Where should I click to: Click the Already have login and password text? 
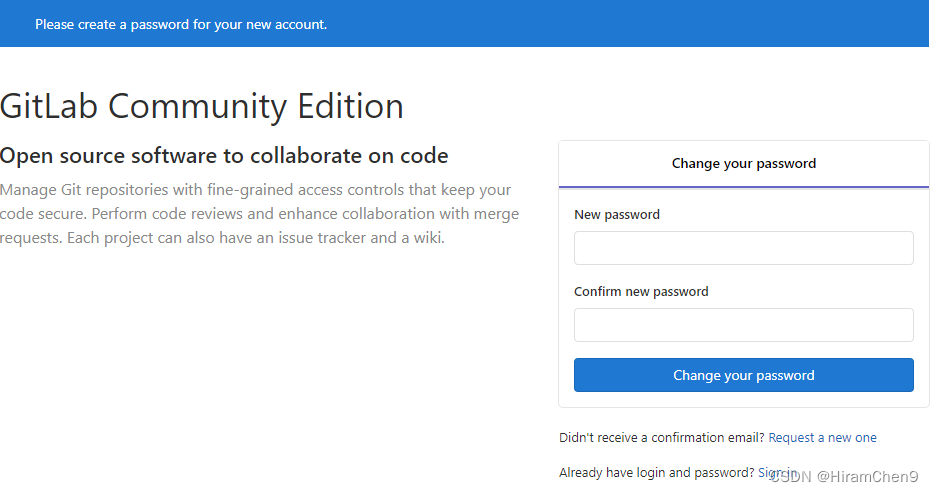click(656, 472)
